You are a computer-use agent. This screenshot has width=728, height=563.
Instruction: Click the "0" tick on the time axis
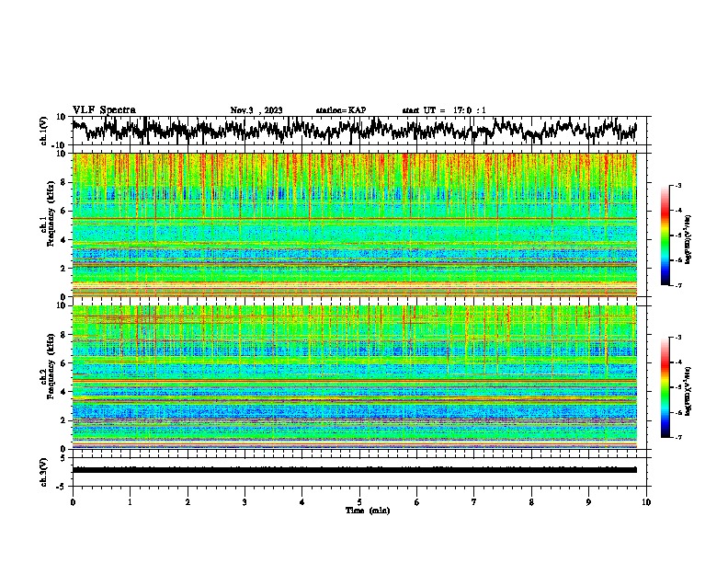click(x=73, y=502)
